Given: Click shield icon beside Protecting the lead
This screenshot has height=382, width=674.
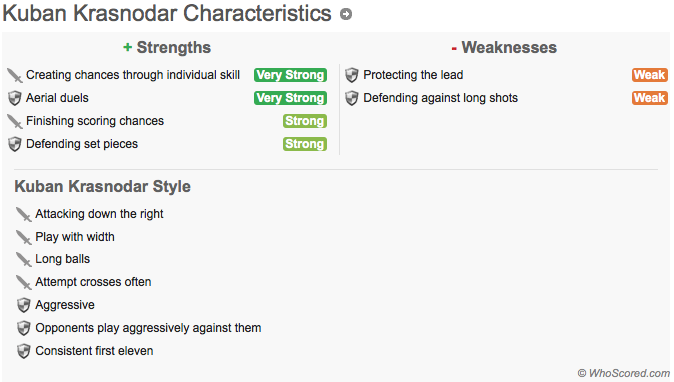Looking at the screenshot, I should coord(352,75).
